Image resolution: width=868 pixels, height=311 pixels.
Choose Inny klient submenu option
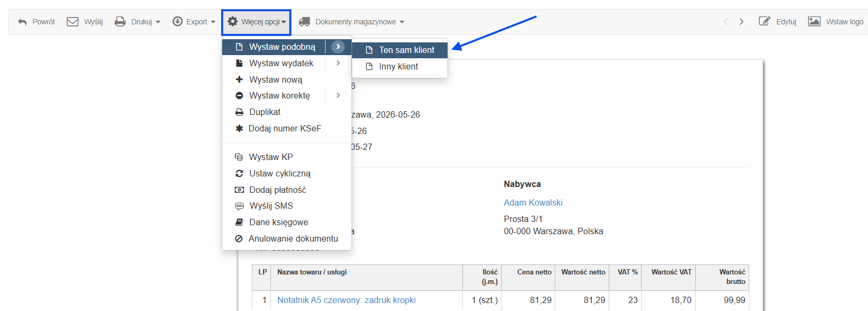click(400, 66)
